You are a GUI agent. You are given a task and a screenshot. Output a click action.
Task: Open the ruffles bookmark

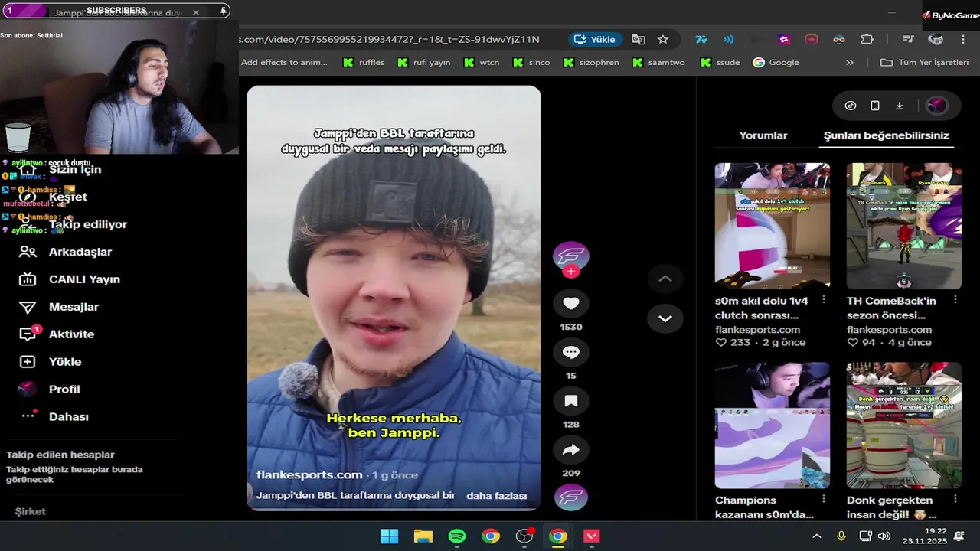point(364,63)
